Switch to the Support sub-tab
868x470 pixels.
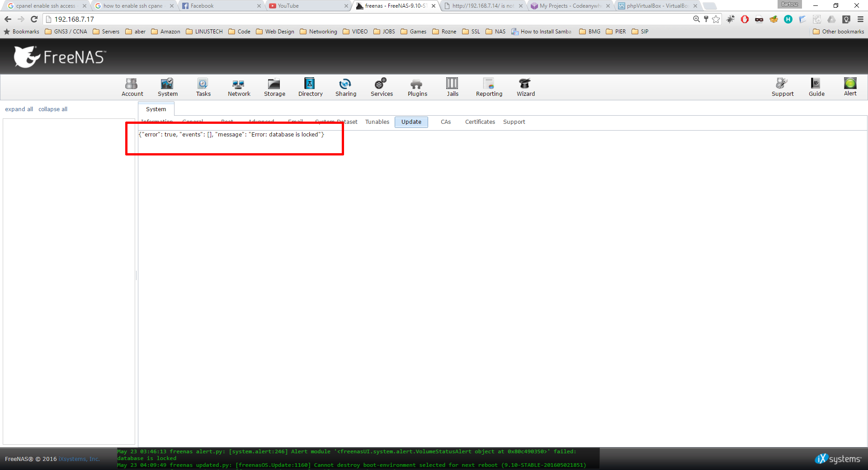(x=514, y=122)
